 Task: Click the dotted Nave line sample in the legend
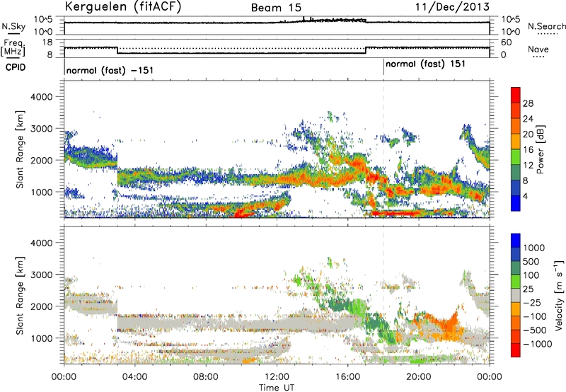click(539, 57)
